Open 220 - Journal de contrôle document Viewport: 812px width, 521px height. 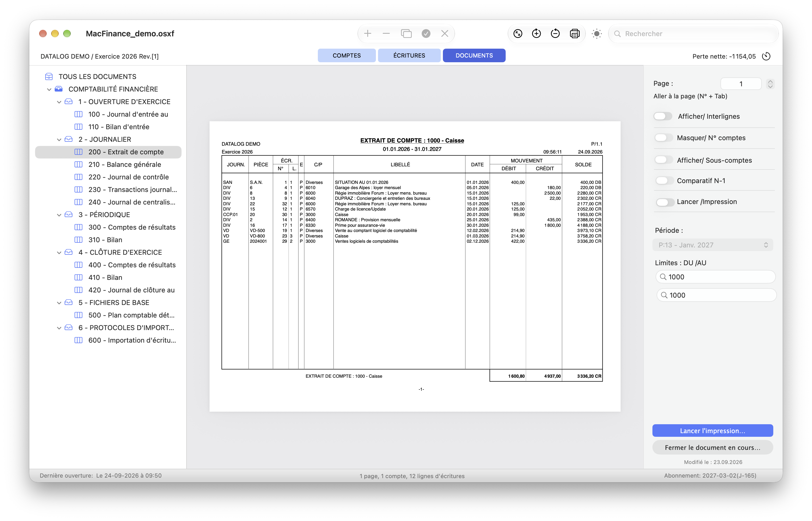point(108,177)
